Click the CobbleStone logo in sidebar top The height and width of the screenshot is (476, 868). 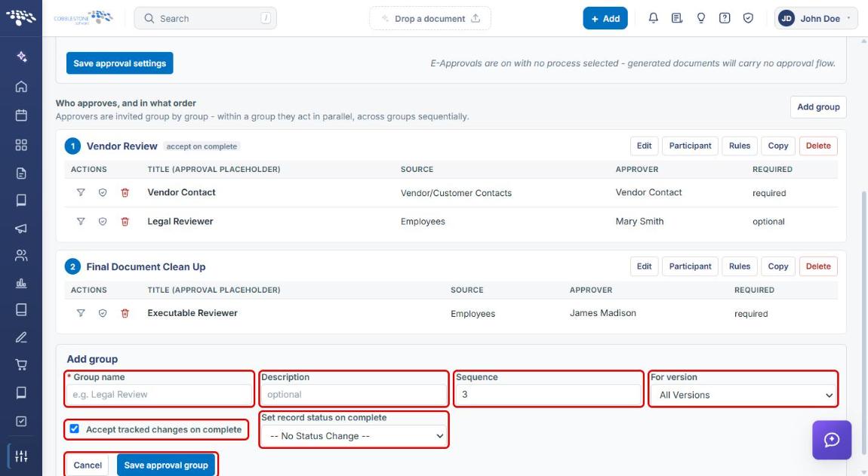click(21, 17)
